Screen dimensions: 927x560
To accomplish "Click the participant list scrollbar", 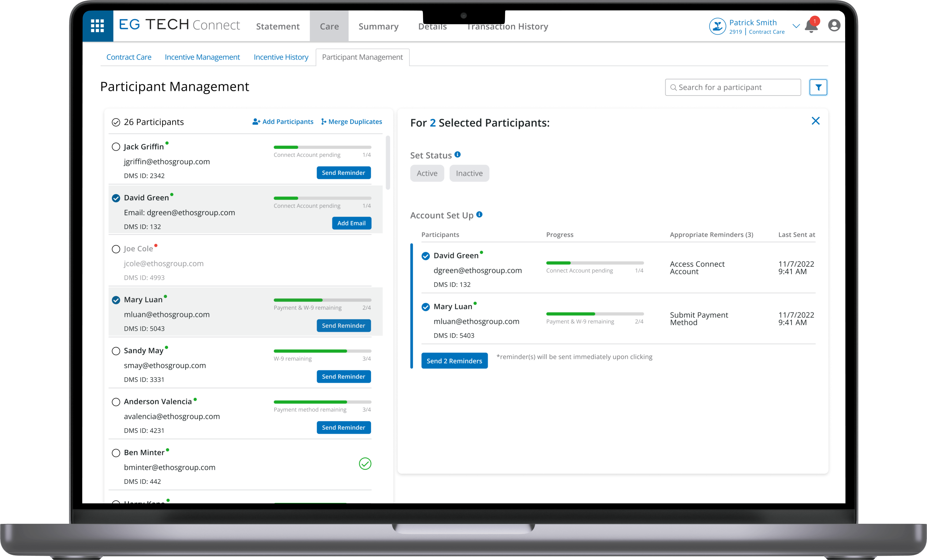I will point(388,162).
